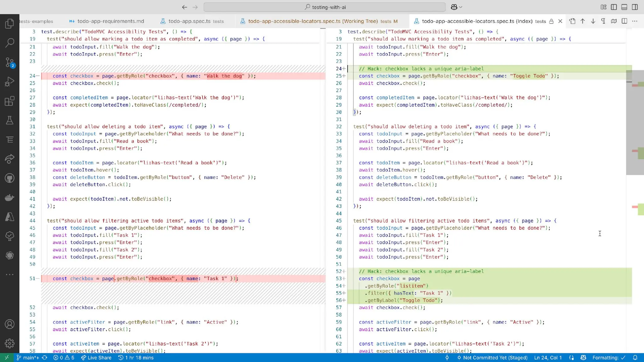This screenshot has height=362, width=644.
Task: Open the Search view in activity bar
Action: (x=9, y=43)
